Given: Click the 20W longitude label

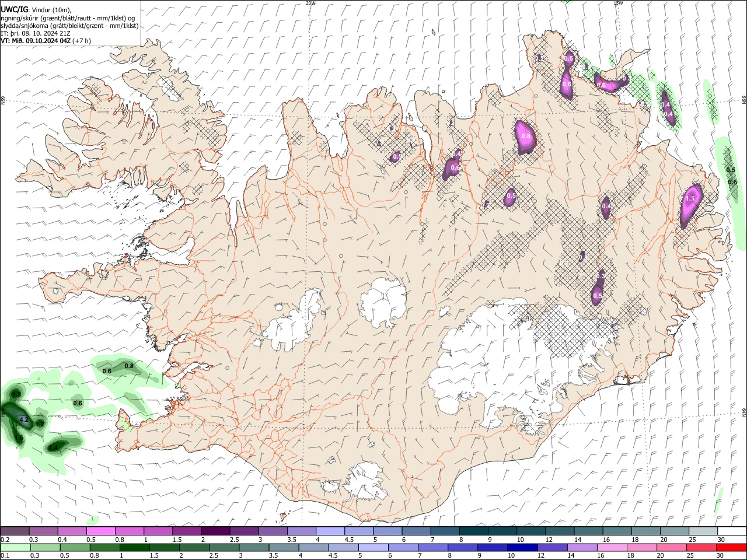Looking at the screenshot, I should pos(310,3).
